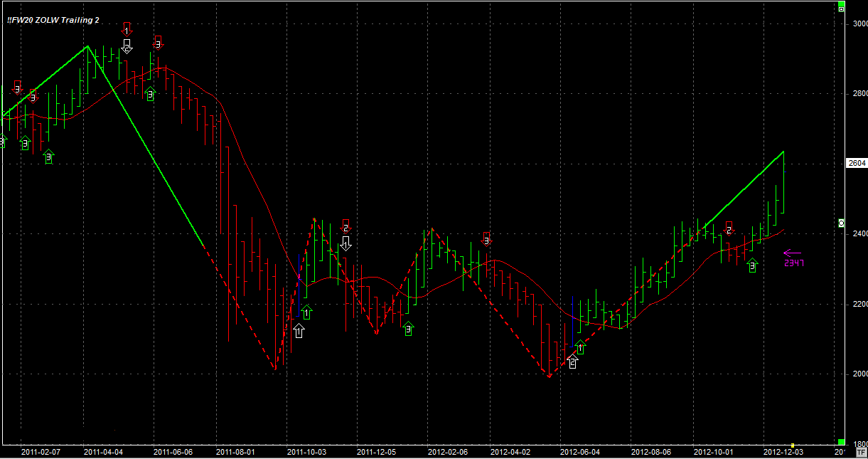Click the 2012-12-03 date on time axis
The height and width of the screenshot is (459, 868).
tap(783, 452)
